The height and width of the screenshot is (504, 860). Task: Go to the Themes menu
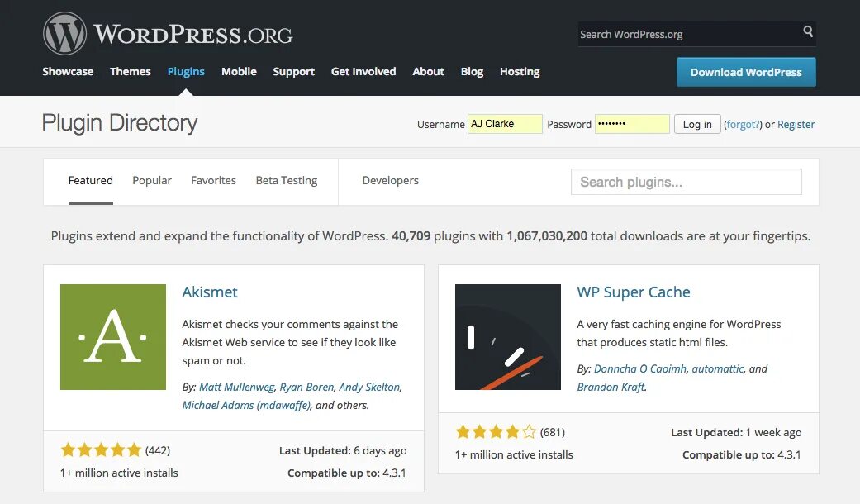tap(131, 72)
